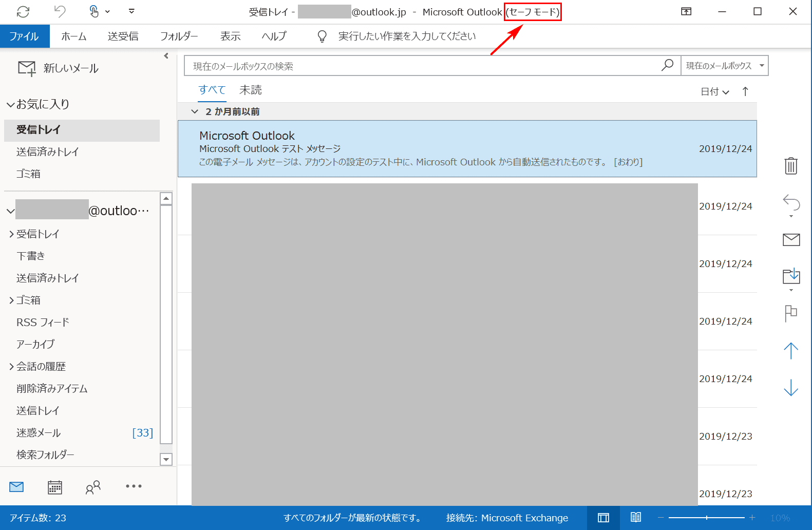Switch to the ヘルプ ribbon tab
This screenshot has height=530, width=812.
pyautogui.click(x=274, y=36)
